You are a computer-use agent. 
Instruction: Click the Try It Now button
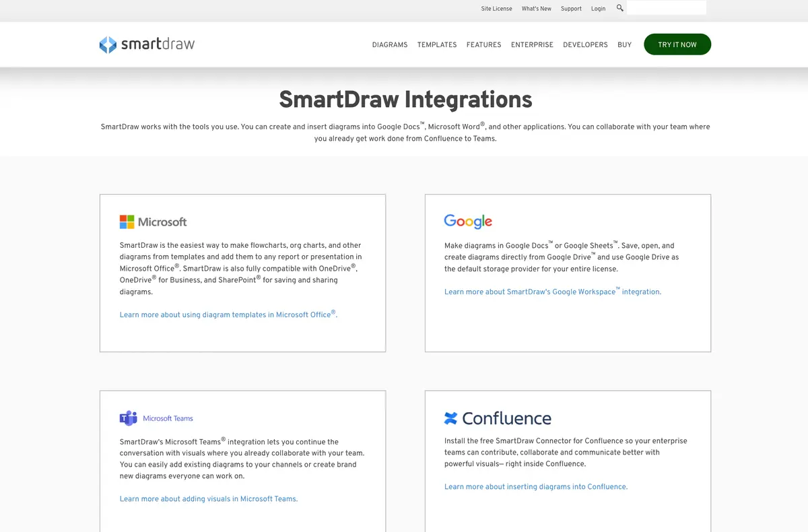point(677,44)
